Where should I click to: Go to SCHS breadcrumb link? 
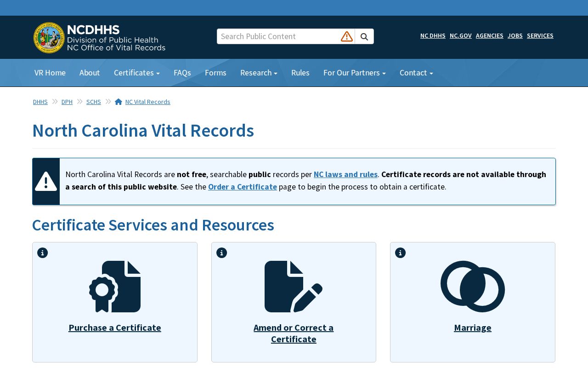[x=94, y=102]
